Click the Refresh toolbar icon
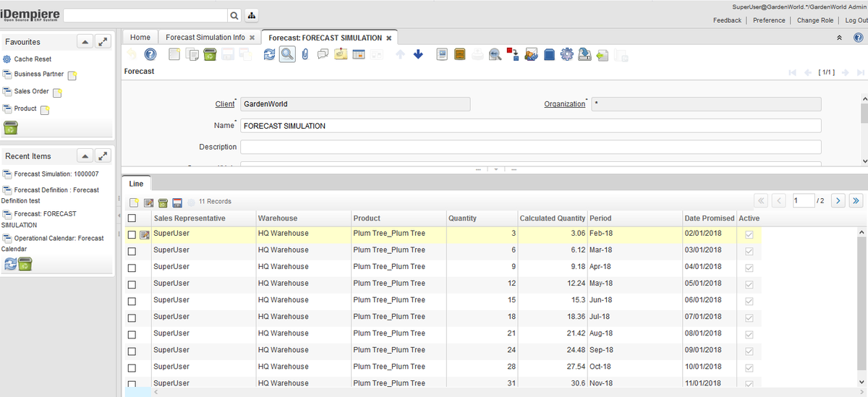Image resolution: width=868 pixels, height=397 pixels. (269, 54)
